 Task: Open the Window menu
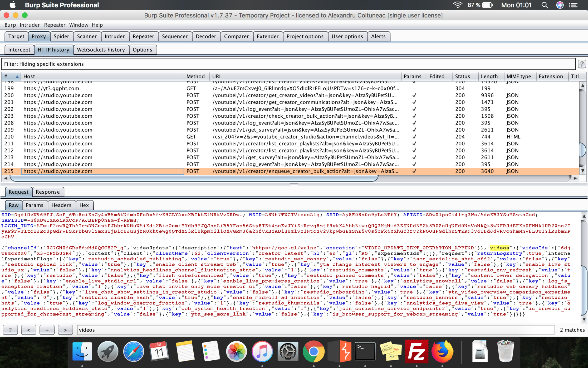[79, 25]
